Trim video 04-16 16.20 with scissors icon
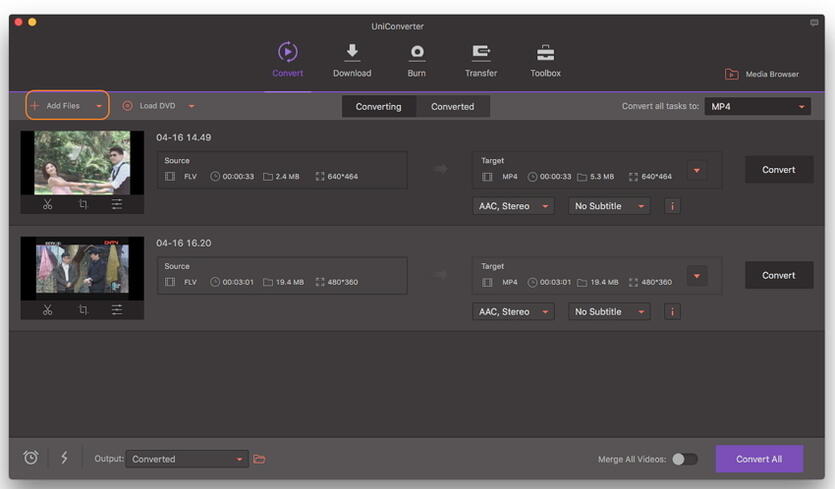The image size is (835, 489). pyautogui.click(x=47, y=309)
